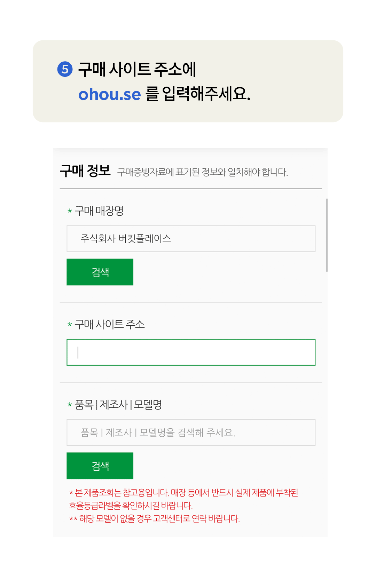Click the red notice about 고객센터로 연락
Viewport: 376px width, 588px height.
click(x=155, y=518)
